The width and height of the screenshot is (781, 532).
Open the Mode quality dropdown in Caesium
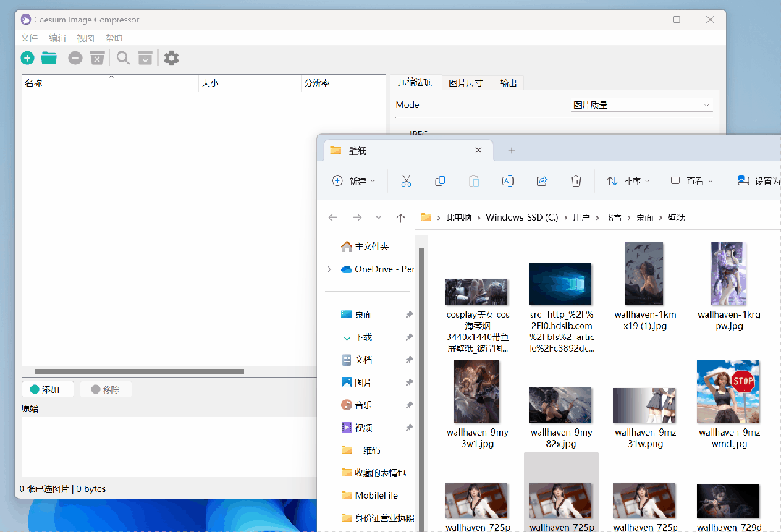coord(641,104)
